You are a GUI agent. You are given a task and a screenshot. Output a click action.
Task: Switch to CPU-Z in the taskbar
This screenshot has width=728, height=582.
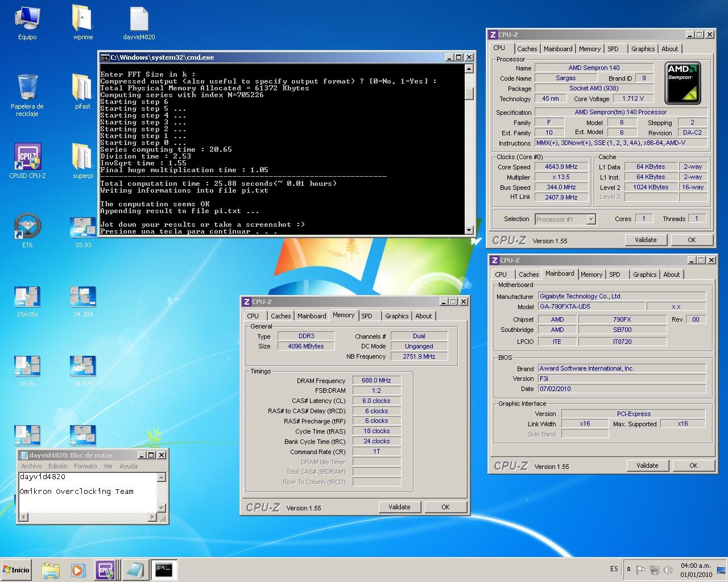tap(106, 570)
